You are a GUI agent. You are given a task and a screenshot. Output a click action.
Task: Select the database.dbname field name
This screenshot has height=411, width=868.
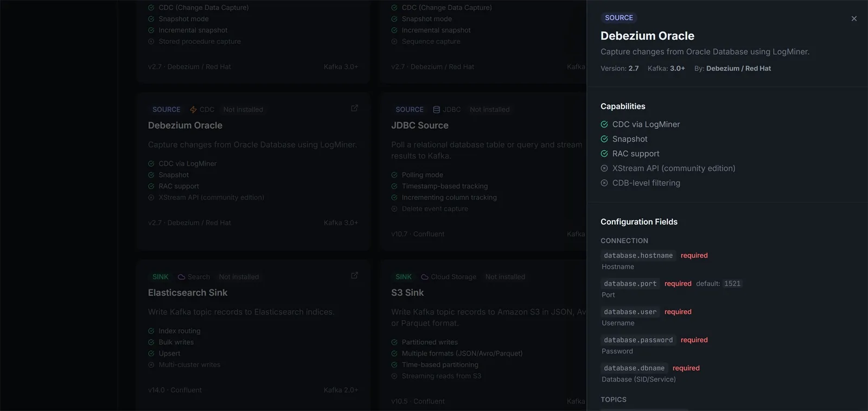634,368
